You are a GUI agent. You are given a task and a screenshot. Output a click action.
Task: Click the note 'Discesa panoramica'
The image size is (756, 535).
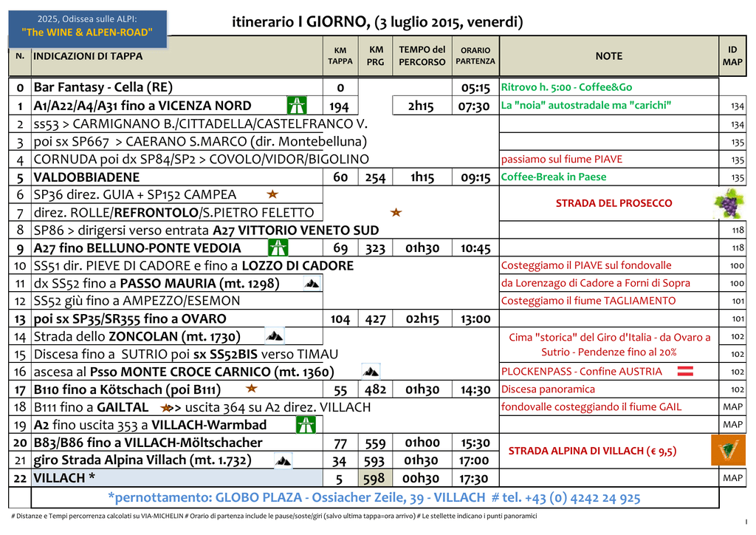coord(549,389)
